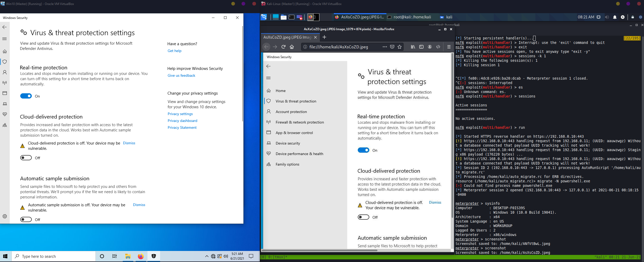
Task: Click Windows Security vertical scrollbar
Action: [x=242, y=74]
